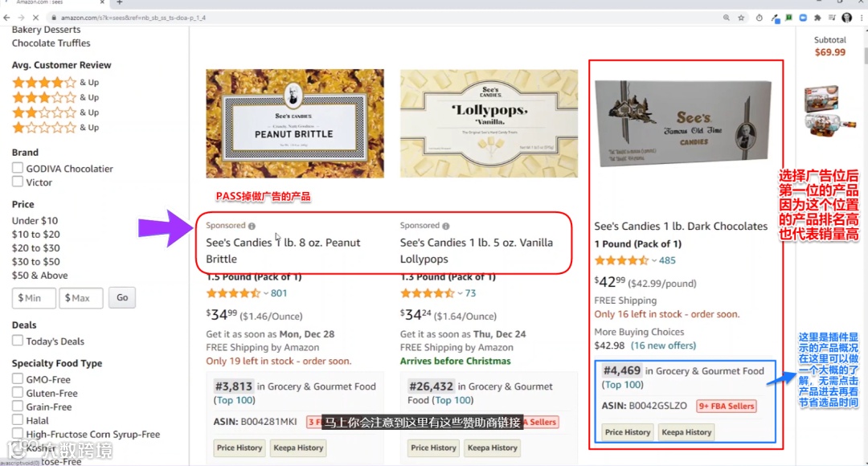Open See's Candies Vanilla Lollypops title
This screenshot has height=466, width=868.
477,251
